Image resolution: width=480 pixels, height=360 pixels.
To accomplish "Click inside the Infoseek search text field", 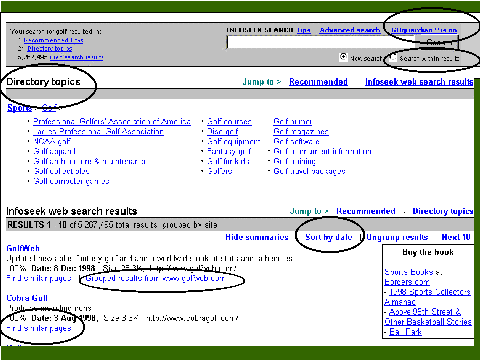I will click(321, 42).
